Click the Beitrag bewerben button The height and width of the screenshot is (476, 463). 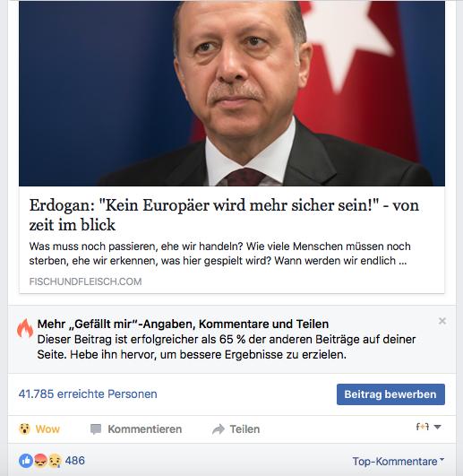(390, 394)
